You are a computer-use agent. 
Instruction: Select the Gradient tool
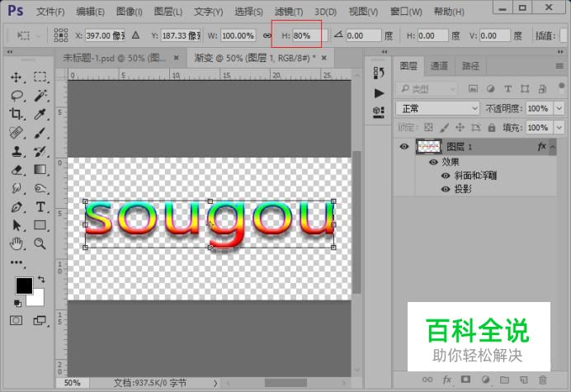(40, 169)
